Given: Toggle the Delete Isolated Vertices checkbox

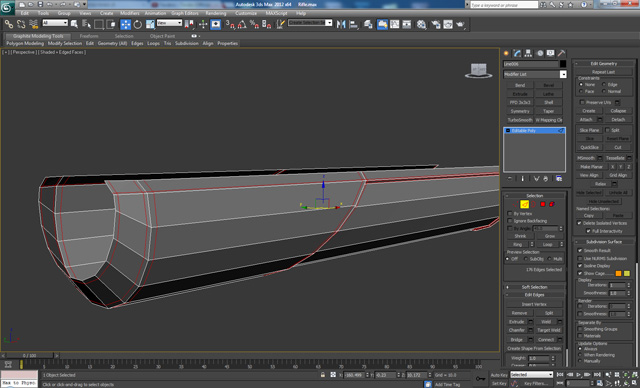Looking at the screenshot, I should [x=579, y=223].
